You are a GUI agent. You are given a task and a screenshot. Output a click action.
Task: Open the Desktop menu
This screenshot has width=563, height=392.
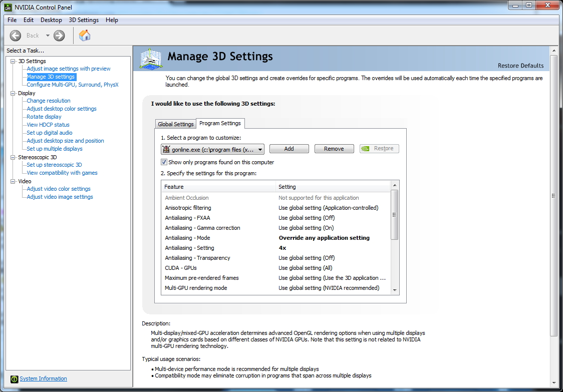tap(52, 20)
